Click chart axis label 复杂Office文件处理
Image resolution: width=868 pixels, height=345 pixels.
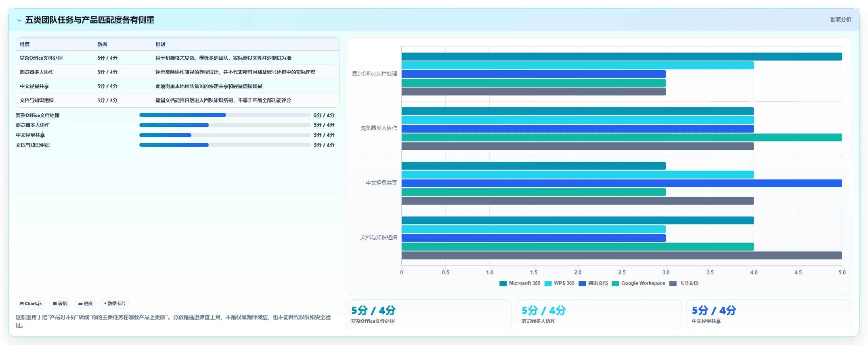click(x=374, y=74)
